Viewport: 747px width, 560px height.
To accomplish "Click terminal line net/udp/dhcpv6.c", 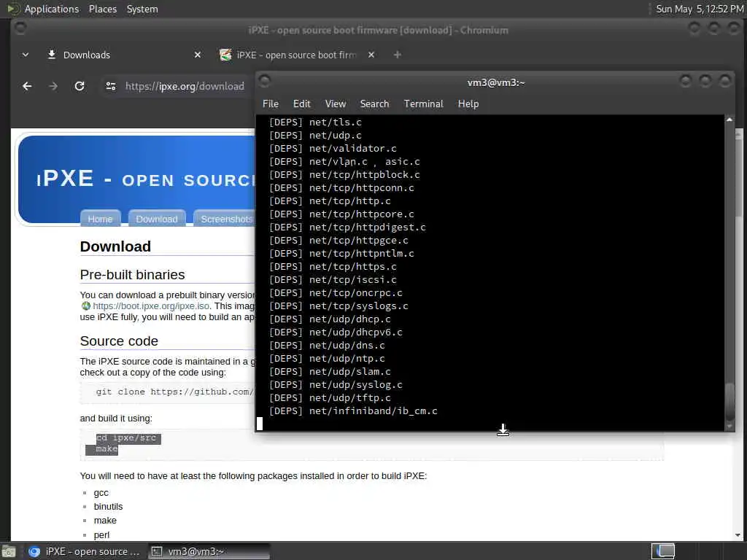I will click(x=336, y=332).
